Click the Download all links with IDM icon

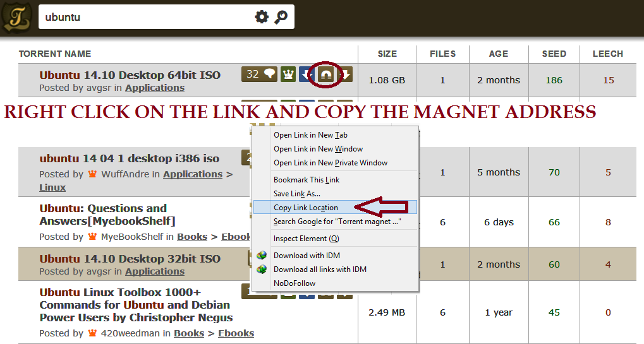click(x=262, y=270)
